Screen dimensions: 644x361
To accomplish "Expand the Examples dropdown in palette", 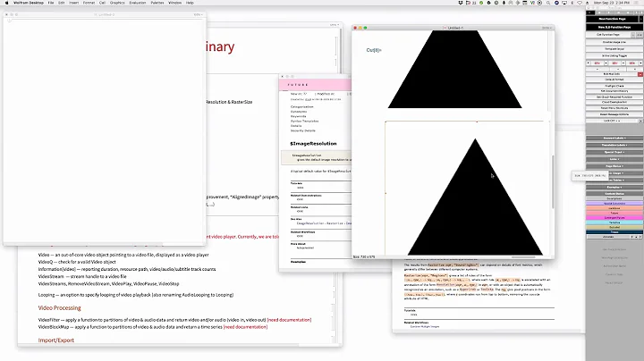I will (614, 187).
